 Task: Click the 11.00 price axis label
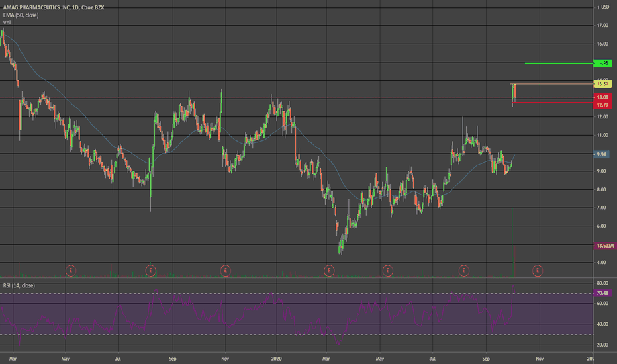tap(602, 135)
